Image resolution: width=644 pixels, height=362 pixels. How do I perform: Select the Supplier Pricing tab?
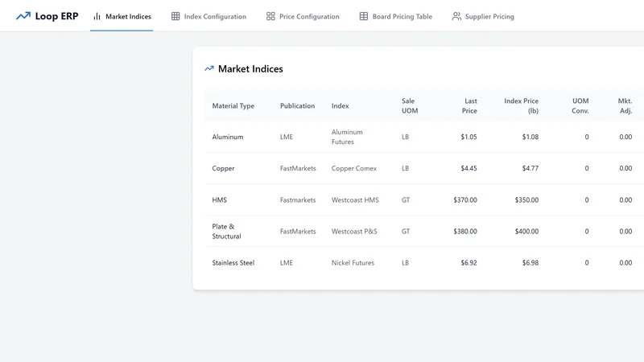coord(483,16)
